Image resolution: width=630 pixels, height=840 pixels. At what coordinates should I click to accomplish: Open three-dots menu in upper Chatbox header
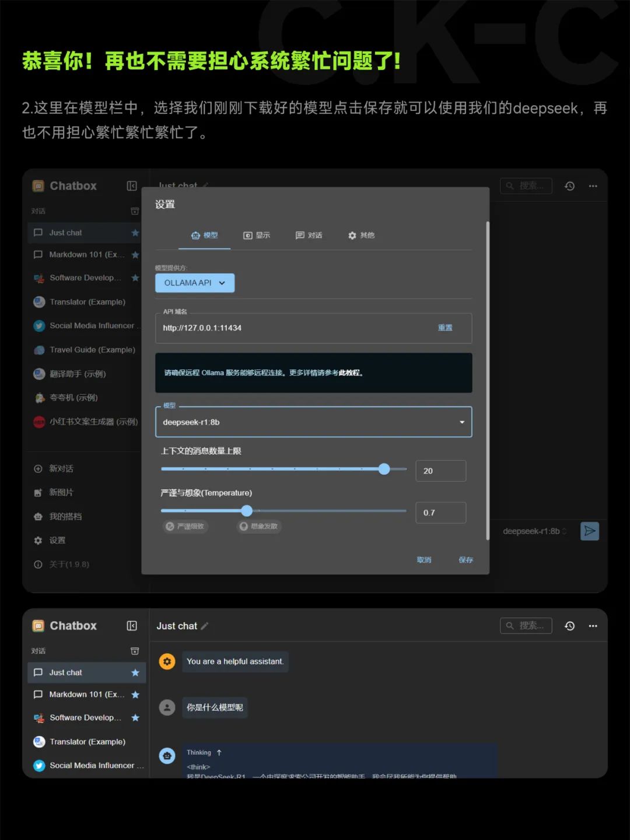pyautogui.click(x=593, y=186)
